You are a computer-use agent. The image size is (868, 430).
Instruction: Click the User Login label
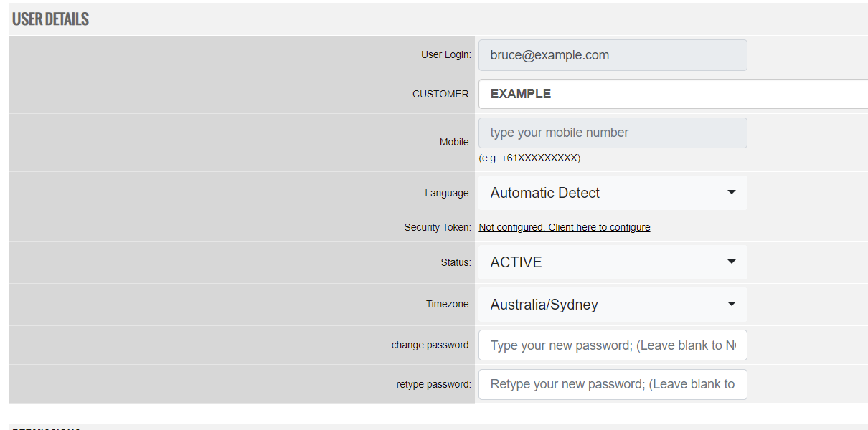coord(446,55)
